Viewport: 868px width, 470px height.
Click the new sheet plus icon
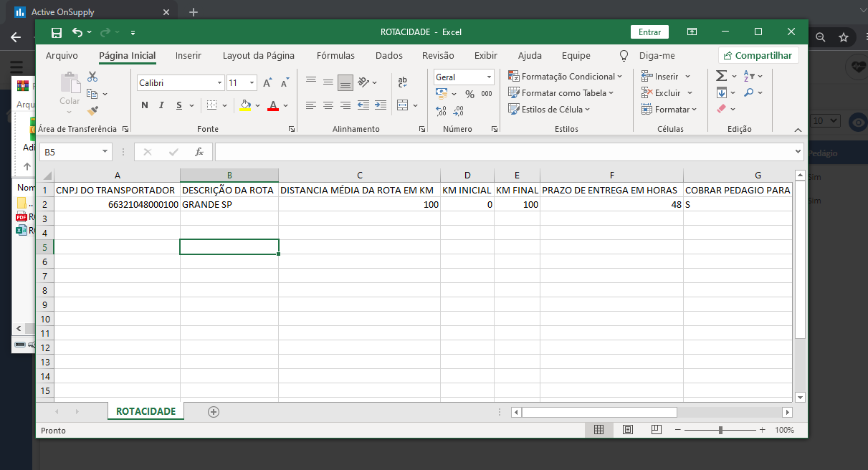[x=213, y=411]
